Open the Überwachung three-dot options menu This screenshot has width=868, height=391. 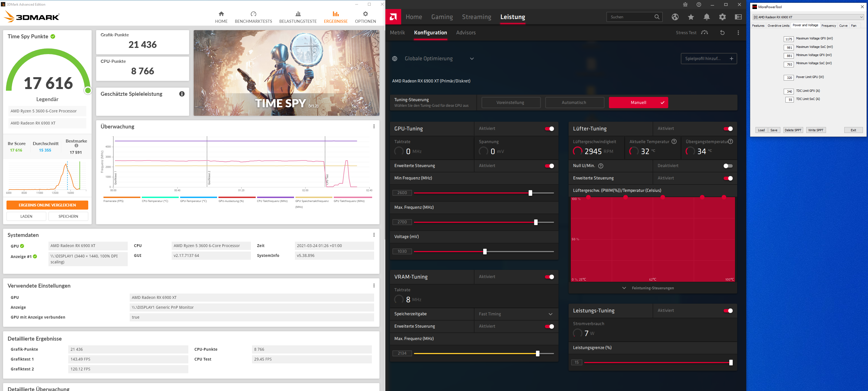click(374, 126)
